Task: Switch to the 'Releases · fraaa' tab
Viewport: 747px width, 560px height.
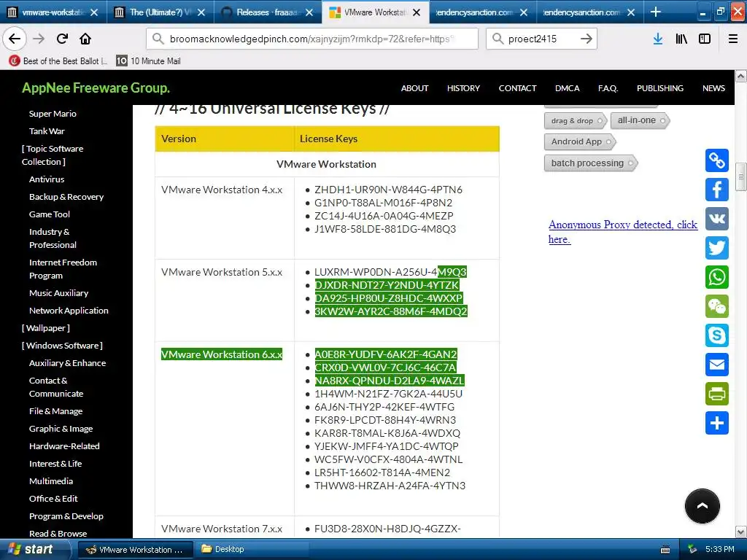Action: click(x=268, y=12)
